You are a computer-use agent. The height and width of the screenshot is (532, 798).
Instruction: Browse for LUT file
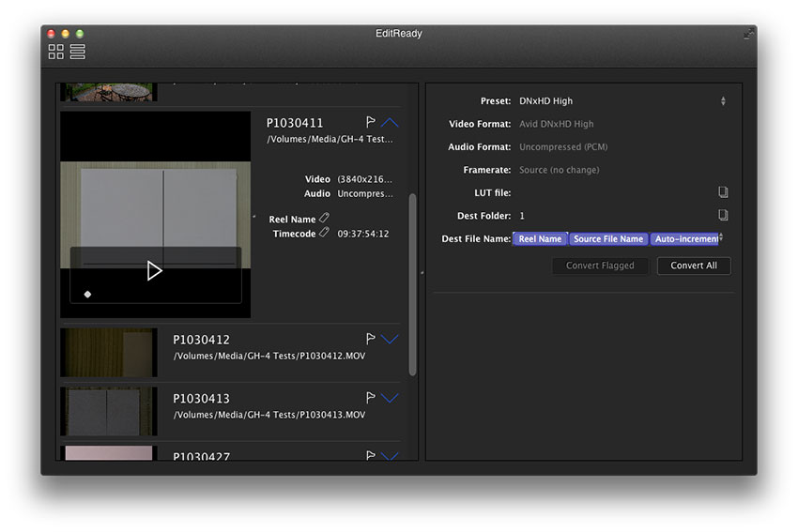[x=723, y=192]
